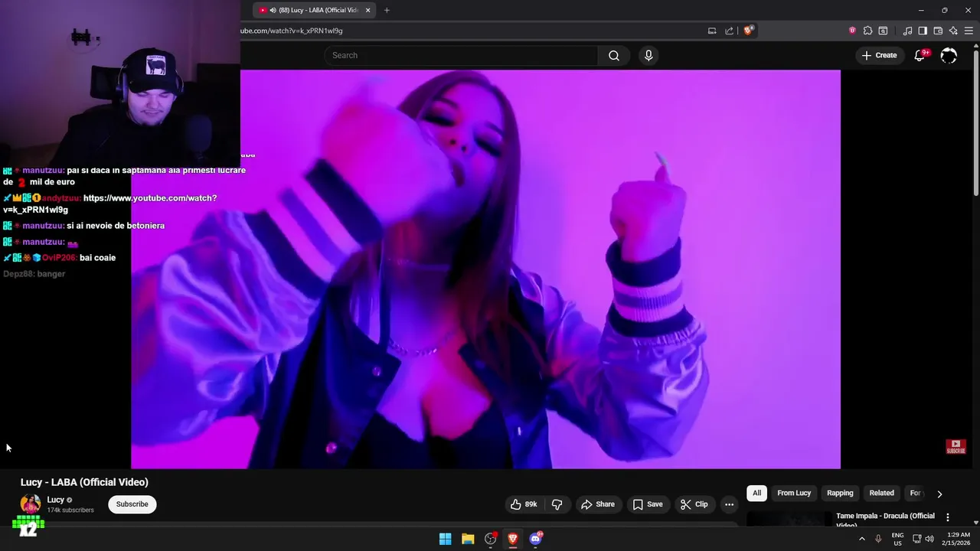The width and height of the screenshot is (980, 551).
Task: Open the browser hamburger main menu
Action: click(x=969, y=31)
